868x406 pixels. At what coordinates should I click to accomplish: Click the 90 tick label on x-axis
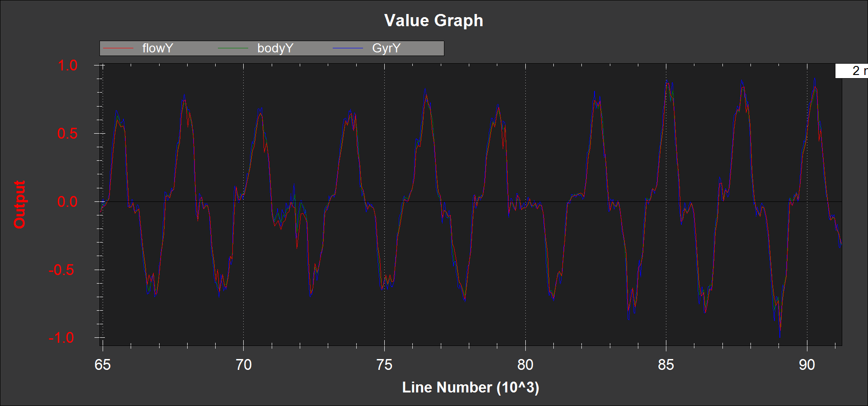pyautogui.click(x=807, y=365)
